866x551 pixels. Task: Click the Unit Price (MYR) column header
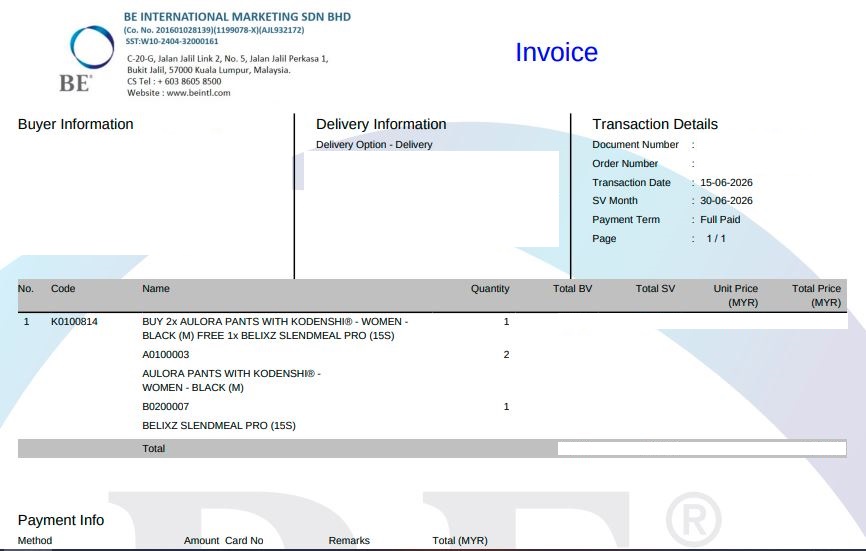(x=736, y=295)
